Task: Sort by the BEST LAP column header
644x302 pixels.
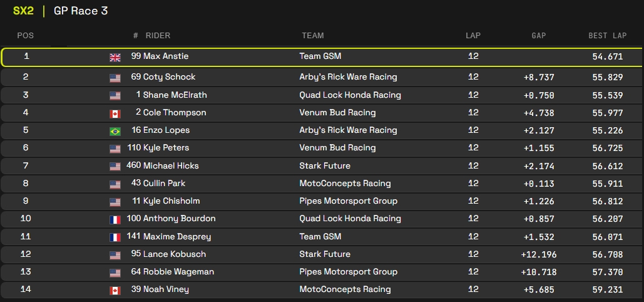Action: 607,36
